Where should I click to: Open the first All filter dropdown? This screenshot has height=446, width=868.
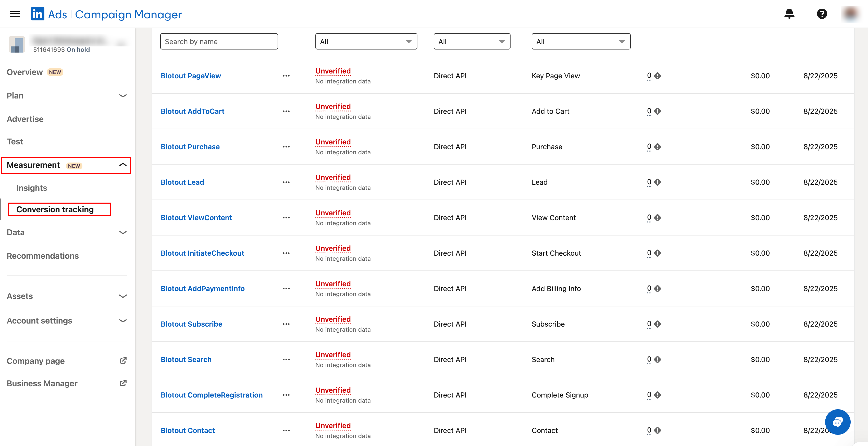point(366,41)
